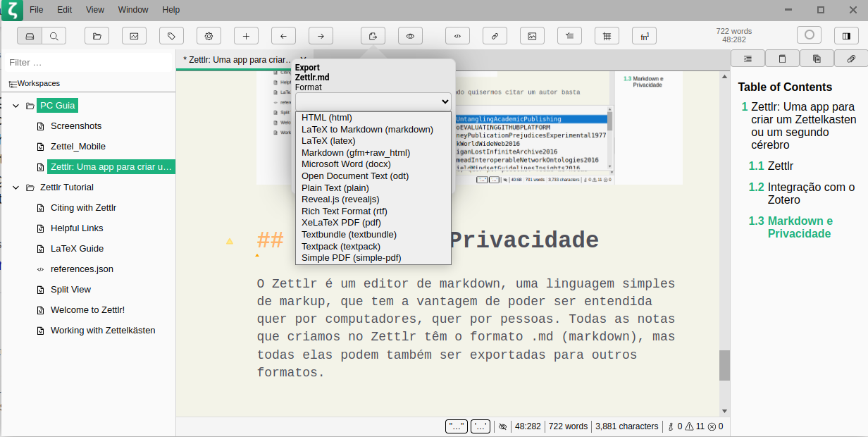Open the Split View file
868x437 pixels.
(x=70, y=290)
